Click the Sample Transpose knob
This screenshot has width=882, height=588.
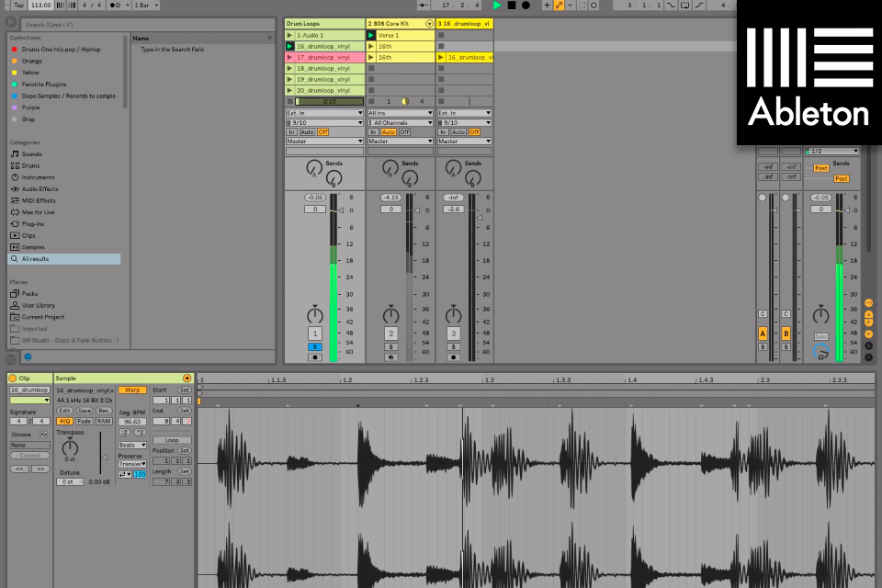tap(70, 447)
